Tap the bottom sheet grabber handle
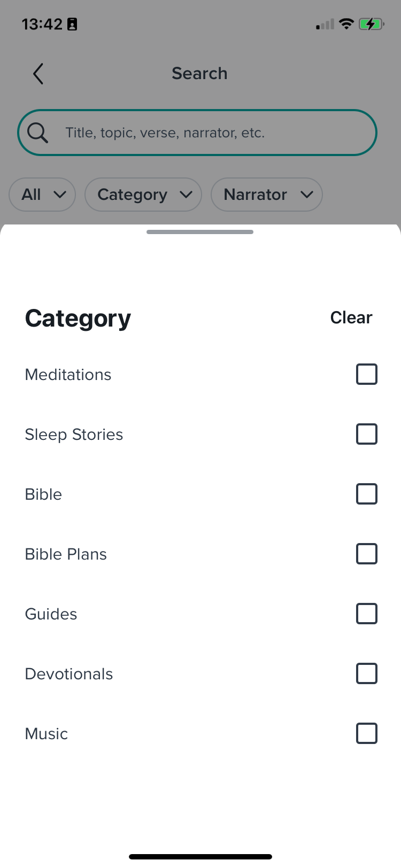This screenshot has width=401, height=868. click(200, 232)
